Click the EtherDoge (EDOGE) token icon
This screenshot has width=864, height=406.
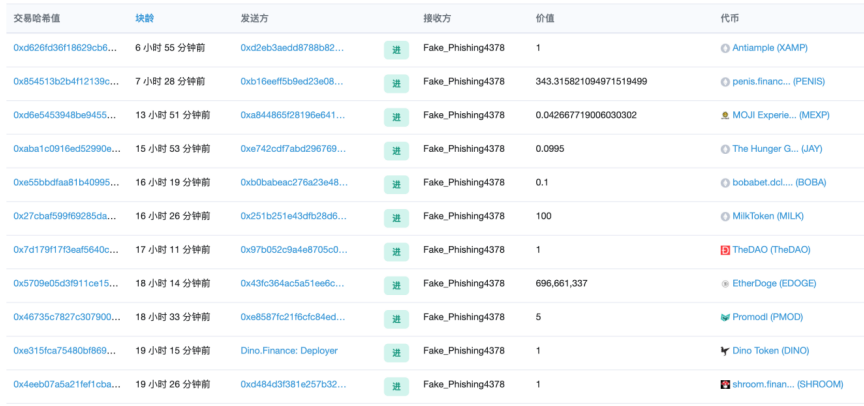[725, 283]
